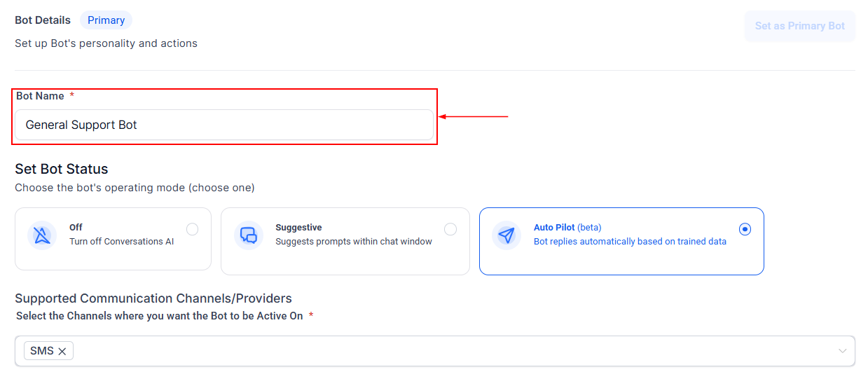
Task: Select the Suggestive radio button
Action: 450,229
